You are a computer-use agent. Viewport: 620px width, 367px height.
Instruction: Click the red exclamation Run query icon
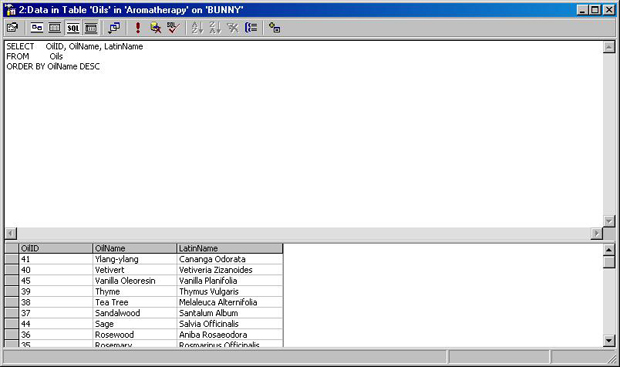138,28
